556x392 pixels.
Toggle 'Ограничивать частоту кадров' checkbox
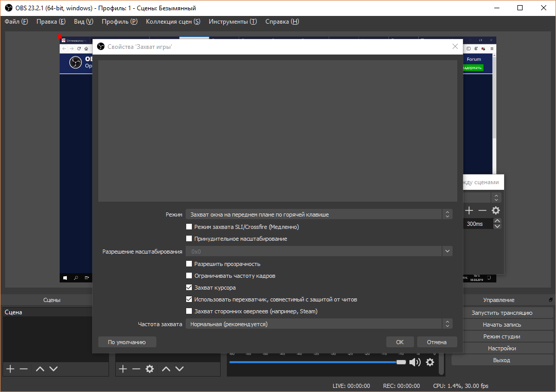189,276
